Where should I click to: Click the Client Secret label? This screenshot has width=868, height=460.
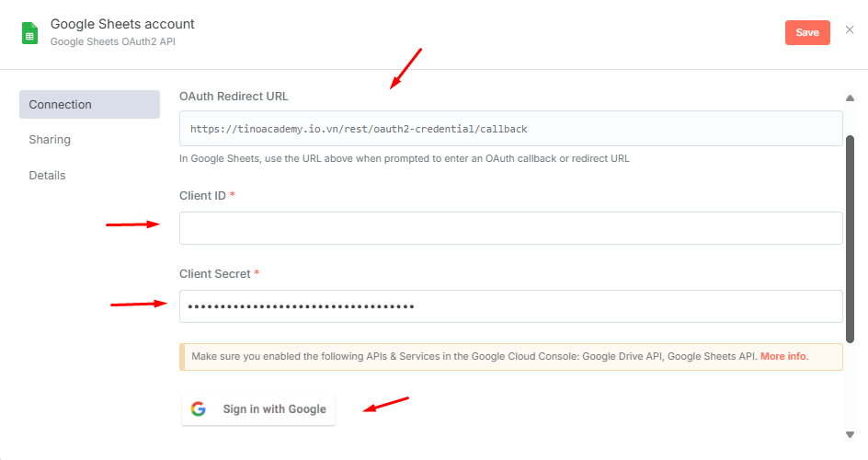coord(215,274)
